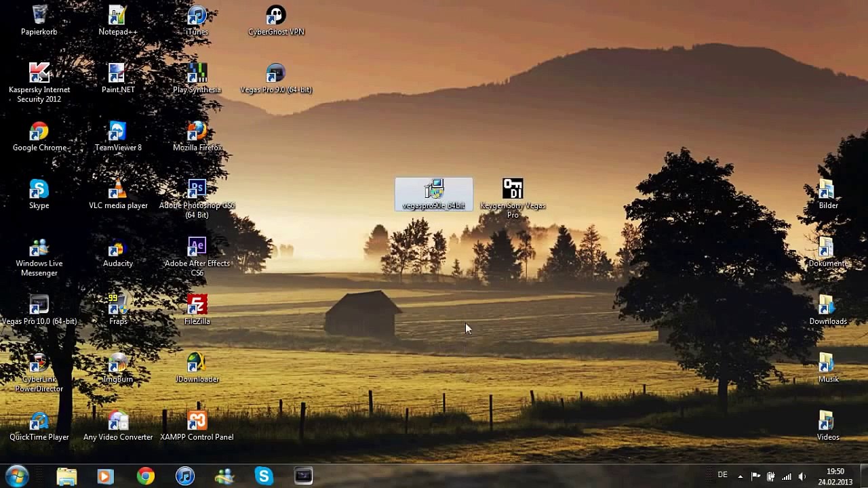
Task: Select the Dokumente folder shortcut
Action: pos(828,252)
